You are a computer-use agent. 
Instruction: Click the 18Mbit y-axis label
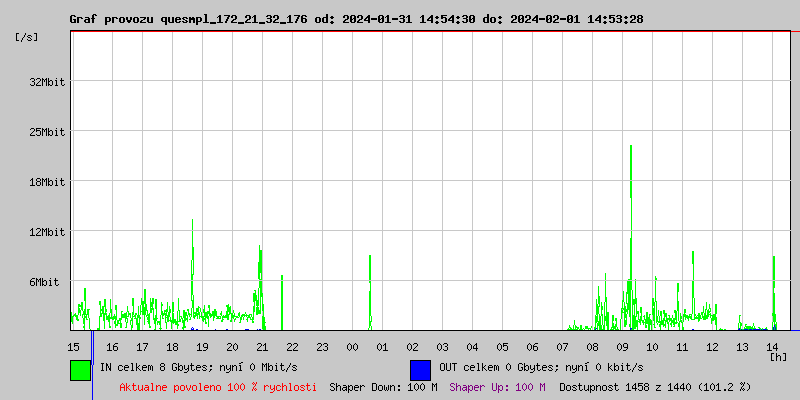click(47, 182)
